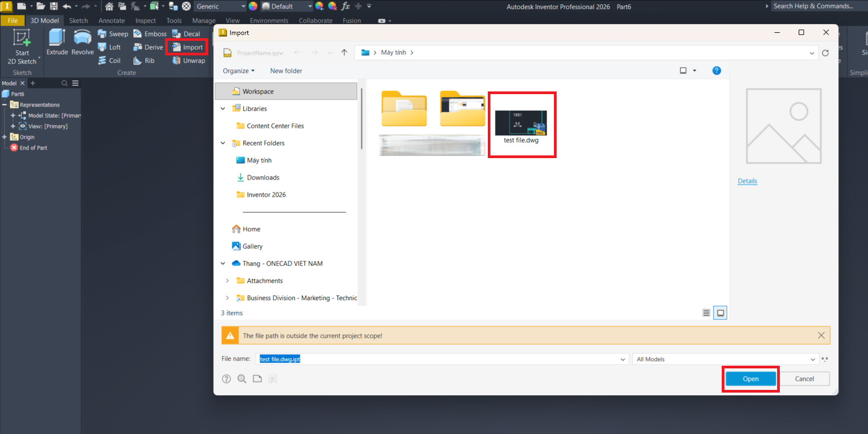Viewport: 868px width, 434px height.
Task: Switch file list to details view
Action: 706,313
